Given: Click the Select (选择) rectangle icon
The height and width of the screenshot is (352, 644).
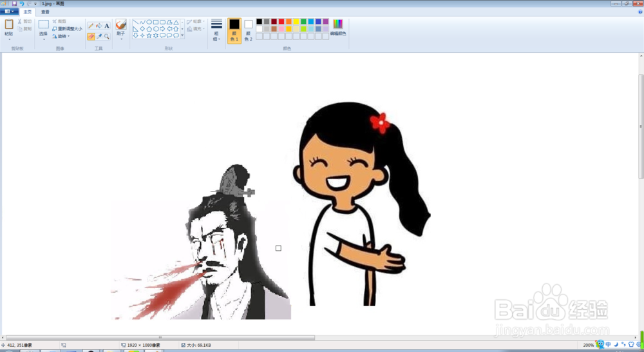Looking at the screenshot, I should 44,24.
